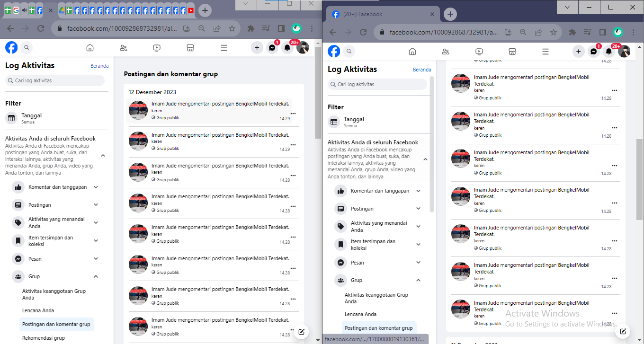Select 'Postingan dan komentar grup' in the left window
This screenshot has width=644, height=344.
(56, 324)
